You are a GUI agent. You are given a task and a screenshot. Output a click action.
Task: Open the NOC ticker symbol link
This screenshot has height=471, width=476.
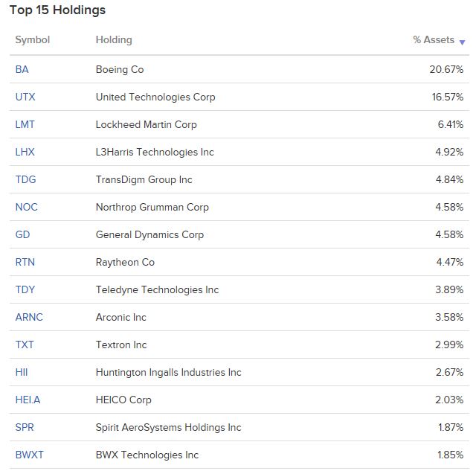click(x=27, y=207)
